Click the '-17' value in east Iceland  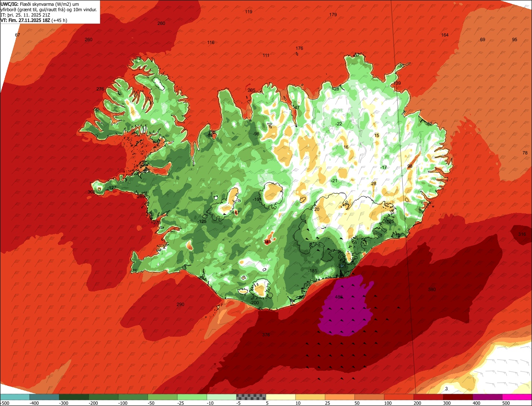click(x=383, y=167)
